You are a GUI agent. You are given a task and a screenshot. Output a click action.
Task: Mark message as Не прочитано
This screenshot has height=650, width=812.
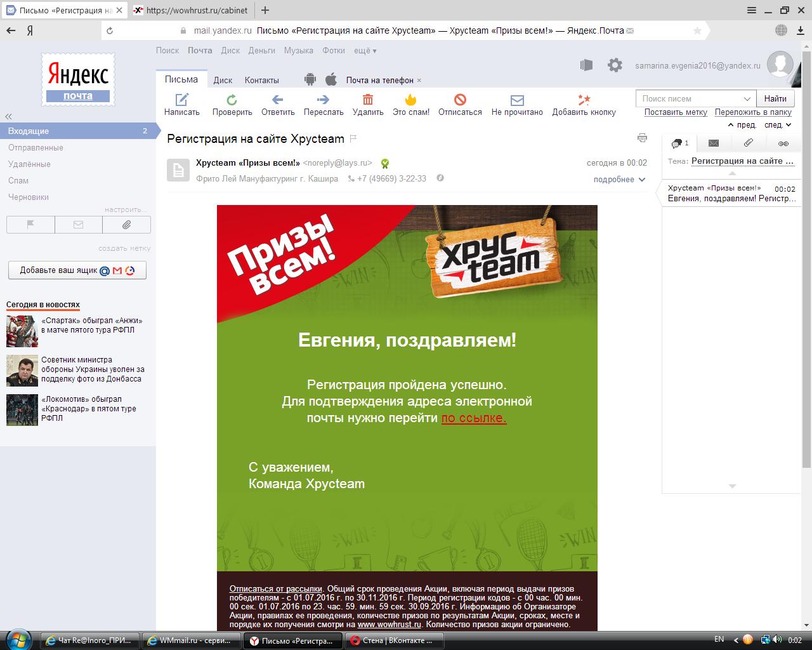click(517, 100)
